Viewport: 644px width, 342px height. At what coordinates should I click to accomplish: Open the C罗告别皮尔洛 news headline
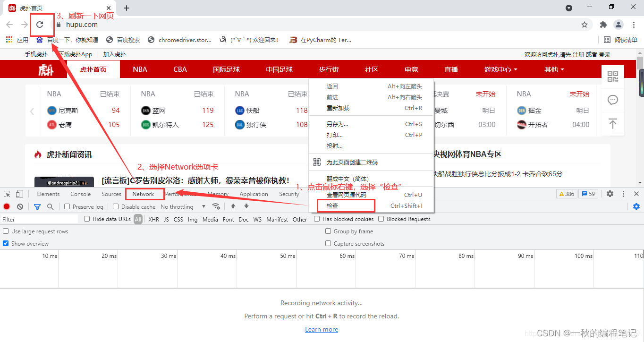[195, 180]
